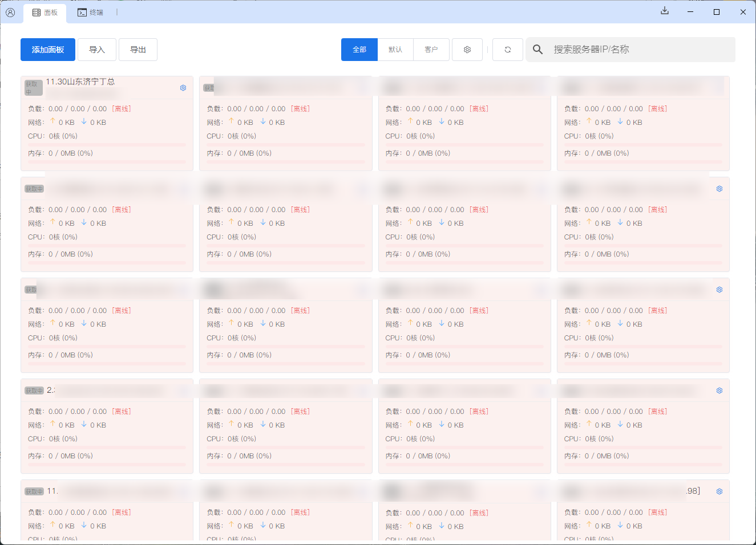Minimize the application window
Viewport: 756px width, 545px height.
pyautogui.click(x=690, y=12)
